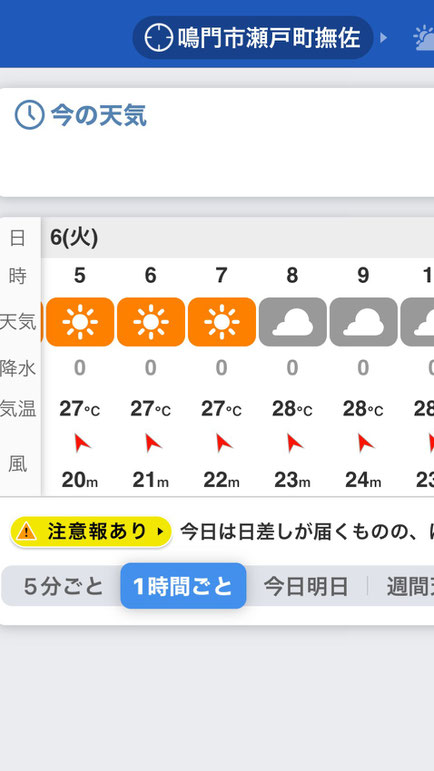Viewport: 434px width, 771px height.
Task: Tap the wind direction arrow for 5 o'clock
Action: point(82,443)
